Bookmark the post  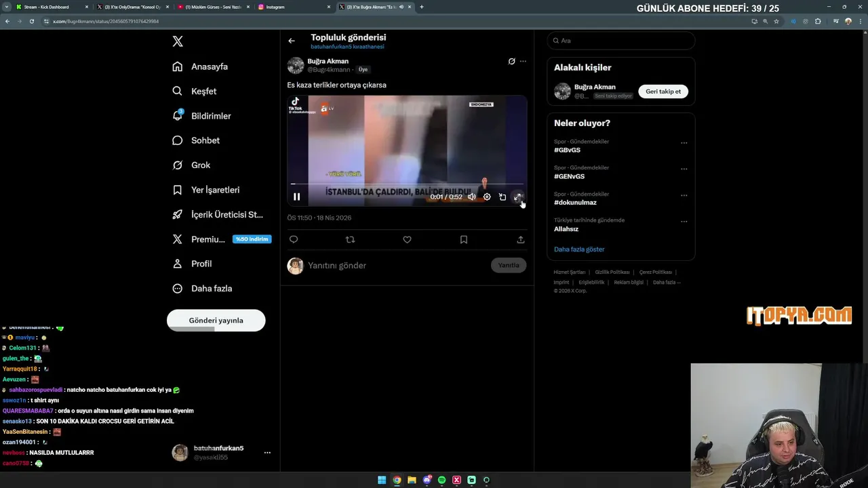point(464,239)
